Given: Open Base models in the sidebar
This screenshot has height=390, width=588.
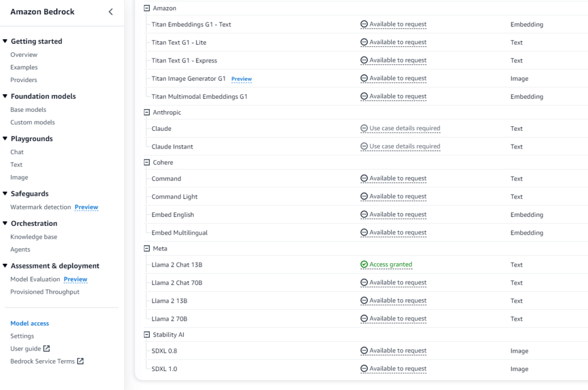Looking at the screenshot, I should [29, 110].
